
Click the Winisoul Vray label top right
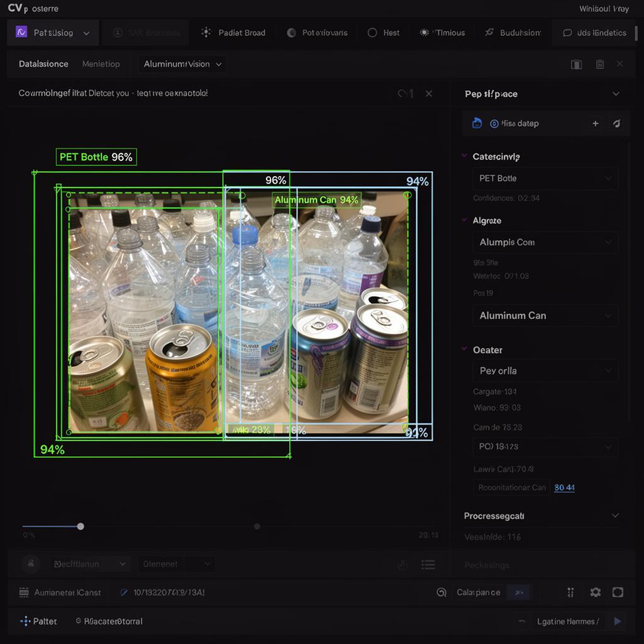[x=604, y=9]
